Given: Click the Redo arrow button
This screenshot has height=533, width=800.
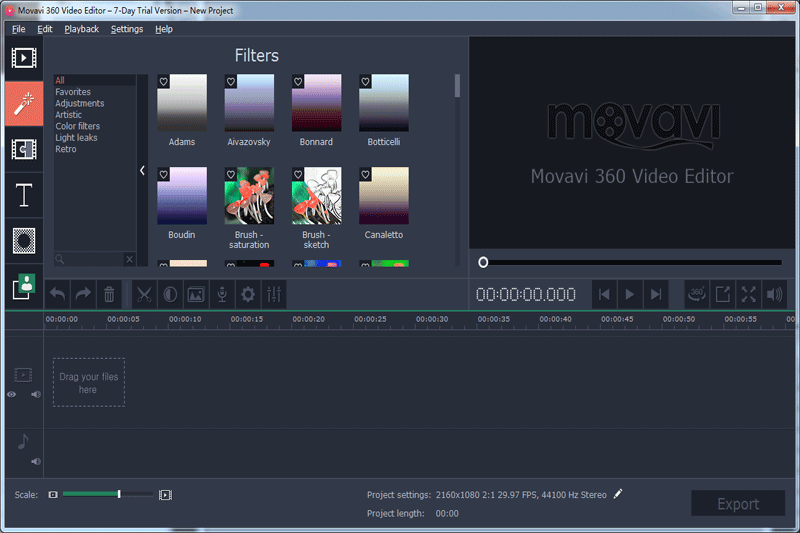Looking at the screenshot, I should coord(83,294).
